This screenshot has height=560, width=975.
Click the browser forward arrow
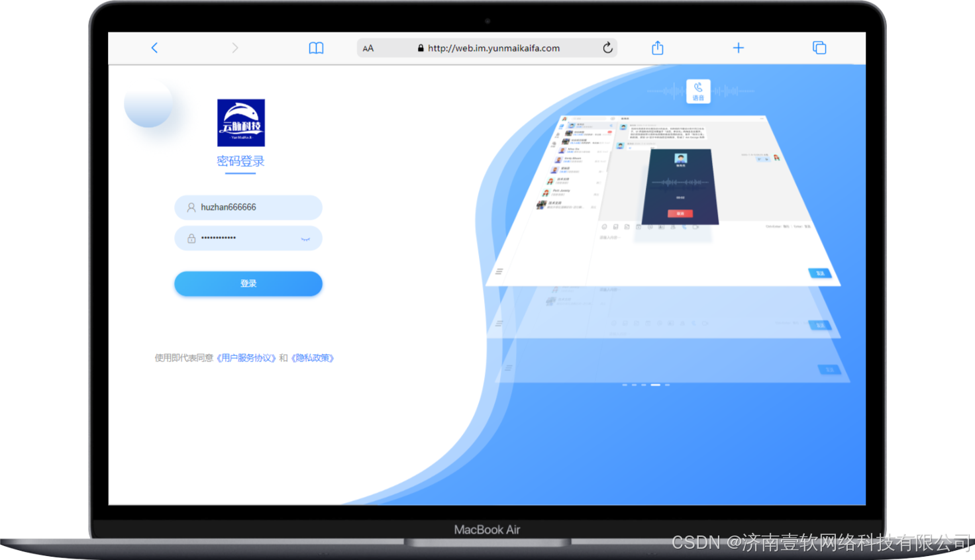(235, 48)
